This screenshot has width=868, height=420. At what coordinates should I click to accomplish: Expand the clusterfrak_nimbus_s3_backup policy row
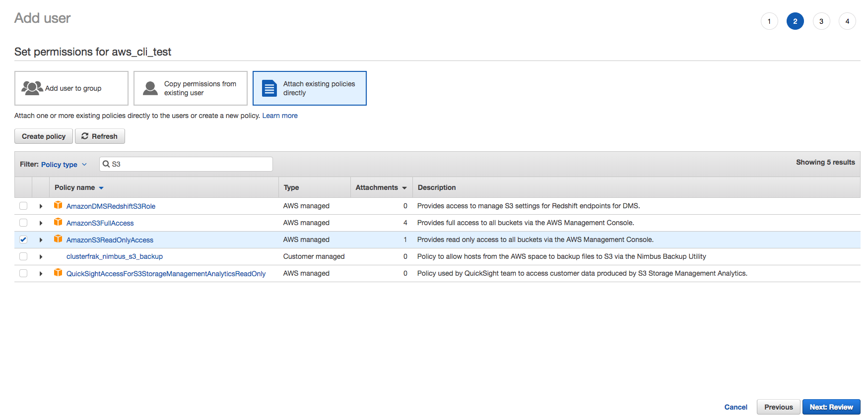[x=41, y=257]
